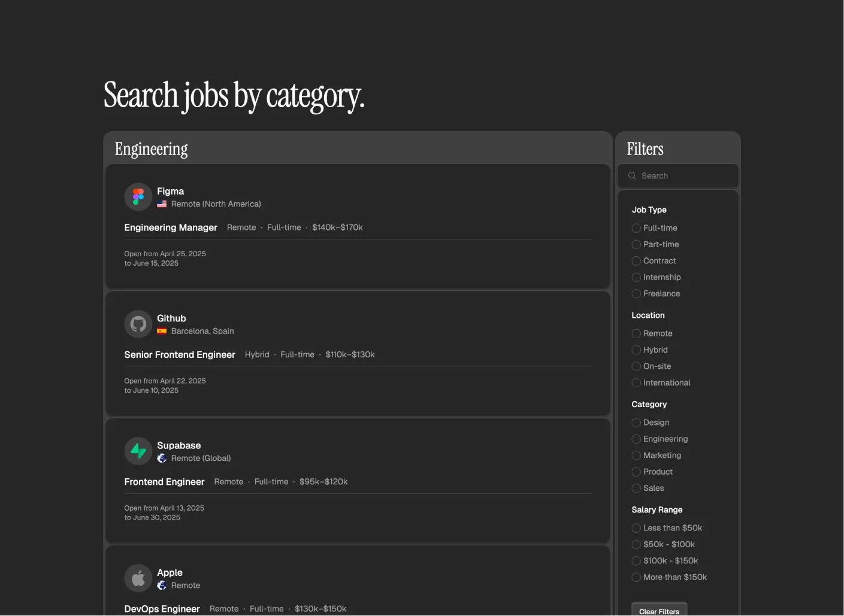Viewport: 844px width, 616px height.
Task: Choose the Less than $50k salary range
Action: coord(636,528)
